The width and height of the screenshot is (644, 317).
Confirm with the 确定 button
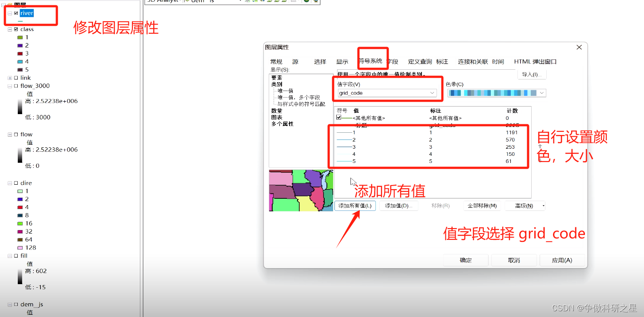pyautogui.click(x=466, y=260)
